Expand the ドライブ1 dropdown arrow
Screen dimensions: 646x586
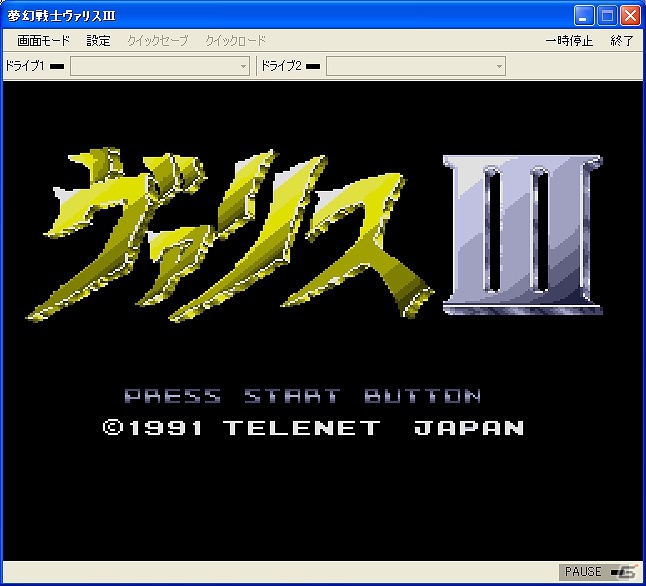pos(243,66)
